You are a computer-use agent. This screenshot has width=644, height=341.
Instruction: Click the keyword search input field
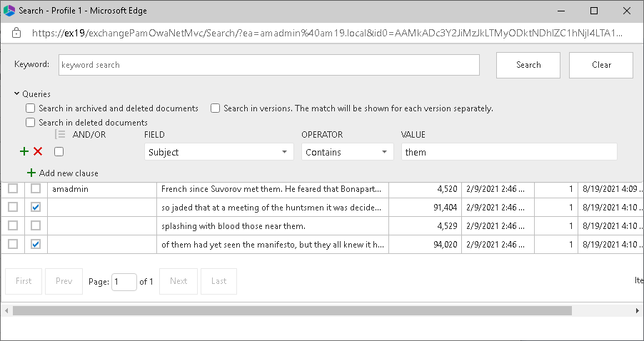268,65
